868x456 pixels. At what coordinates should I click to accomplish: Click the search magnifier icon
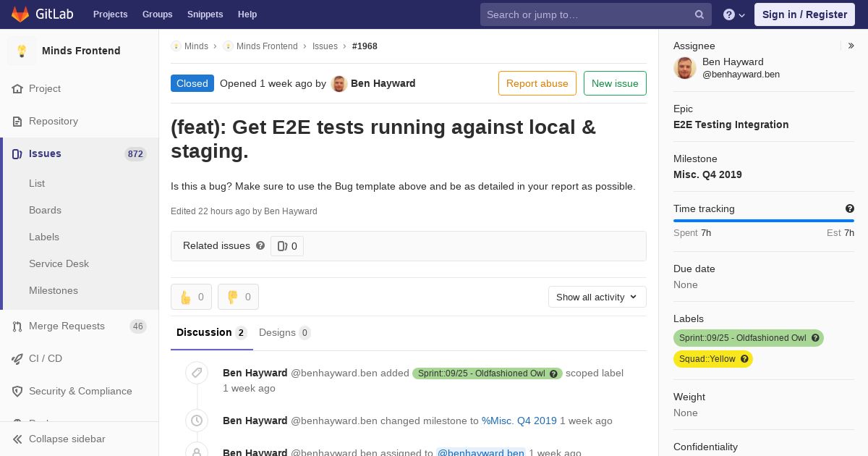pyautogui.click(x=699, y=14)
